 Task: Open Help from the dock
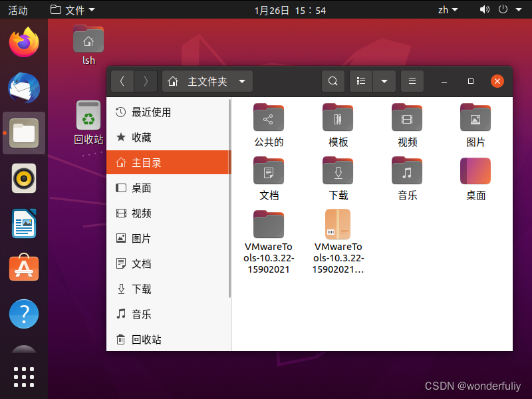pos(24,314)
